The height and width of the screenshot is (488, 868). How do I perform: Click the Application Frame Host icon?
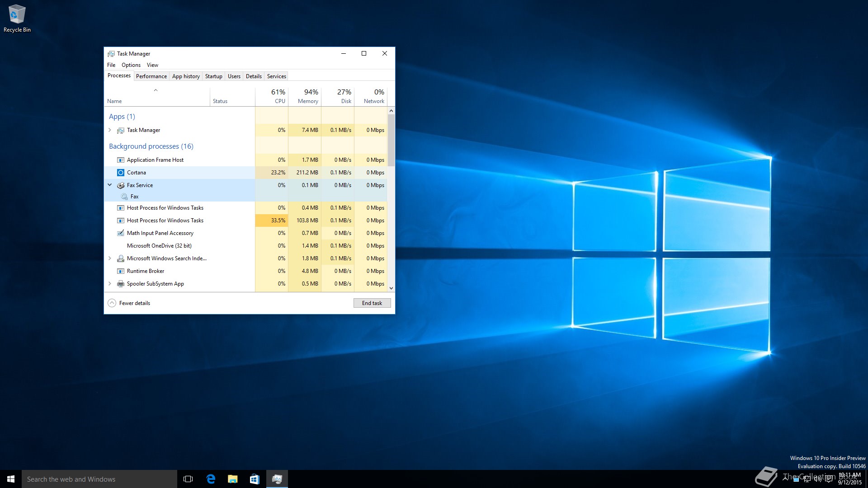pyautogui.click(x=121, y=160)
